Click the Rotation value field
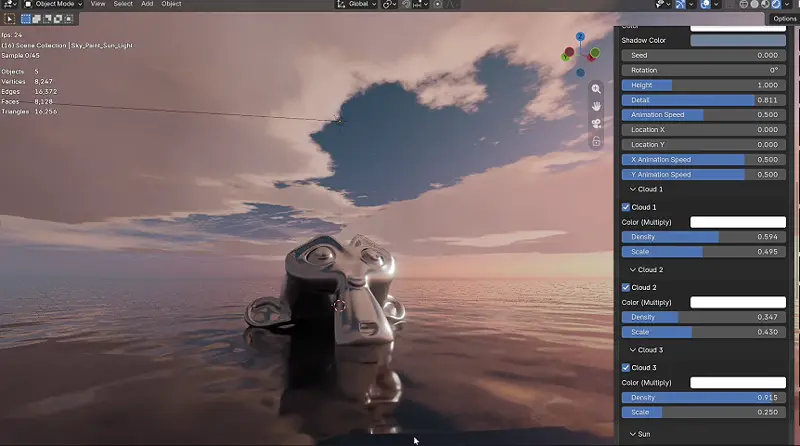Screen dimensions: 800x446 tap(704, 70)
